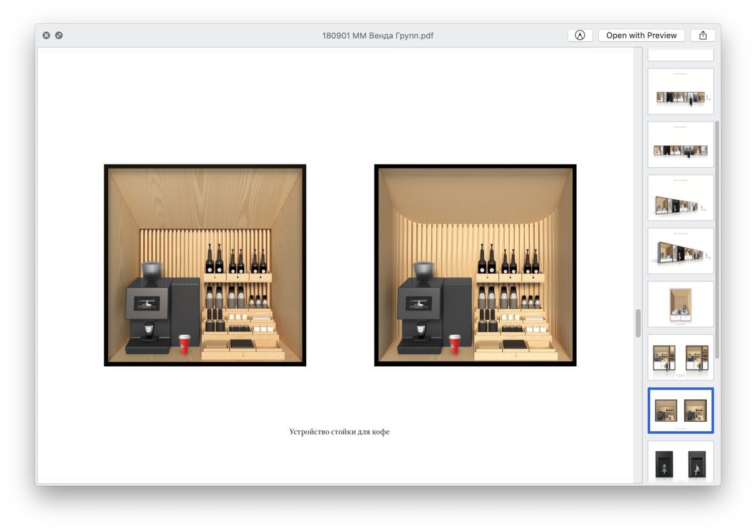Click the file title "180901 ММ Венда Групп.pdf"
The image size is (756, 532).
[377, 36]
